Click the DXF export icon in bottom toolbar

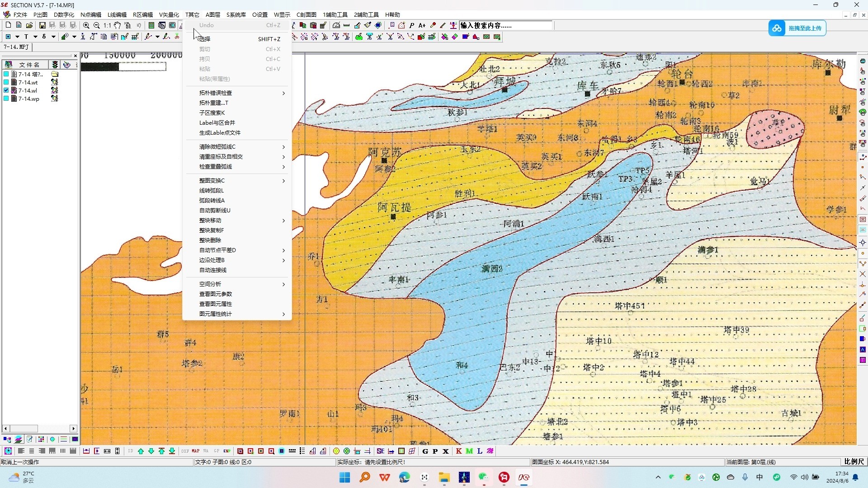(x=185, y=451)
